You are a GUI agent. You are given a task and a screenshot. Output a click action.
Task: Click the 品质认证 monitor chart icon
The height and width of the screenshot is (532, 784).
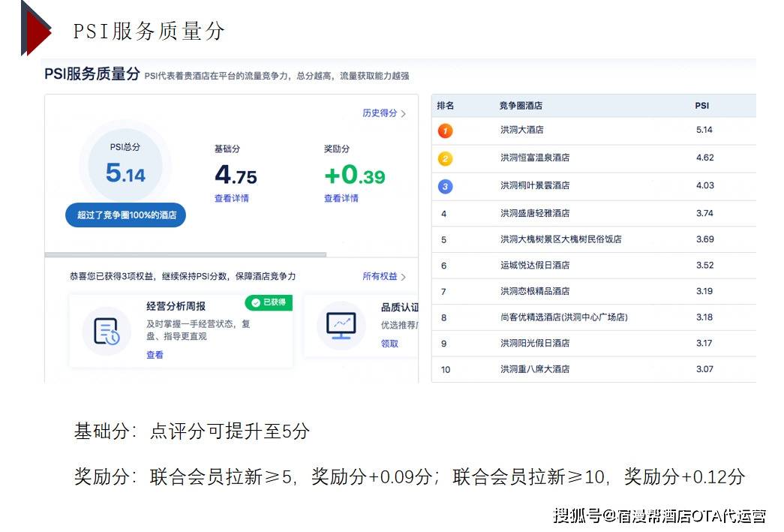tap(341, 325)
